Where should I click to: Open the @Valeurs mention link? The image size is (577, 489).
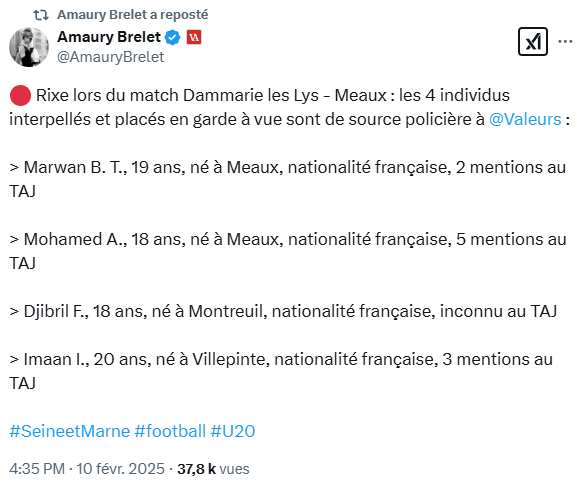click(x=525, y=119)
